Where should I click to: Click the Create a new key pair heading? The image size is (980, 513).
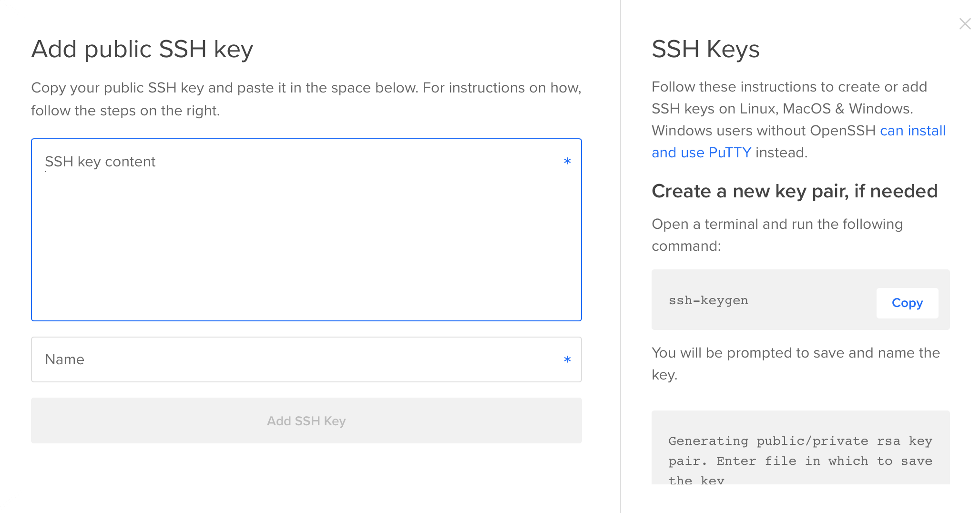click(795, 191)
